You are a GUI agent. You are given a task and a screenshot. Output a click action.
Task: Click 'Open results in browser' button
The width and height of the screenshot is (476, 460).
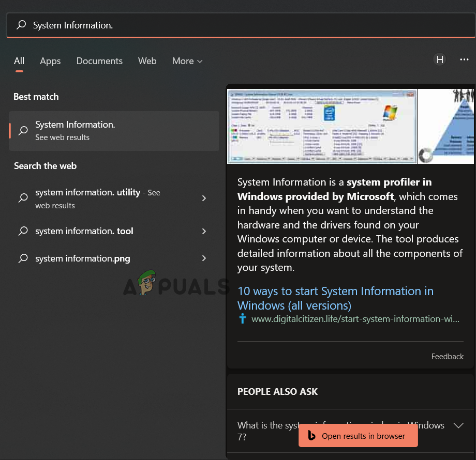tap(358, 436)
